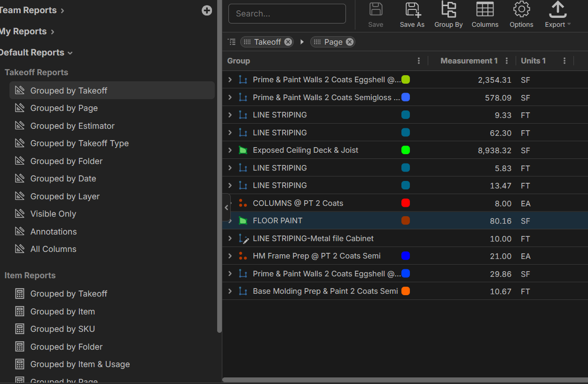Open Measurement 1 column menu dots
Screen dimensions: 588x384
(x=507, y=61)
